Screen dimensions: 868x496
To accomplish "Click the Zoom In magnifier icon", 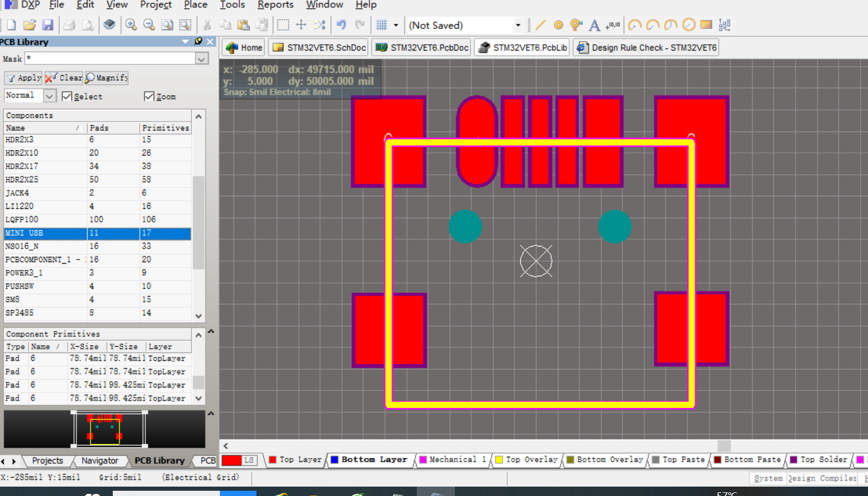I will (131, 25).
